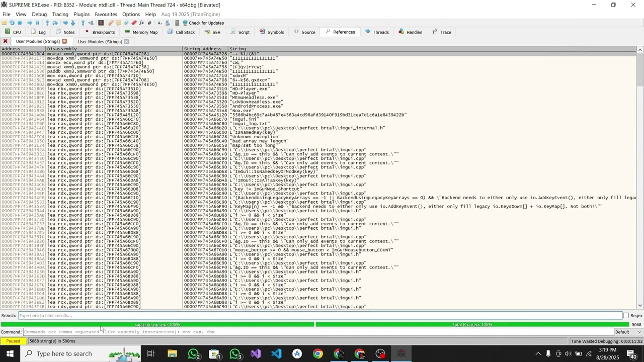Close the second User Modules (Strings) sub-tab
644x362 pixels.
[x=126, y=41]
